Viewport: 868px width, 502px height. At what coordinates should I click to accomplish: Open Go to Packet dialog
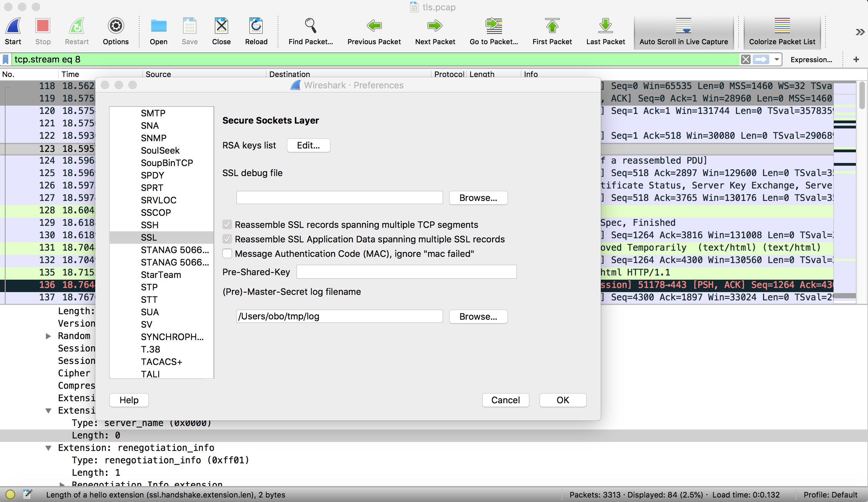494,26
